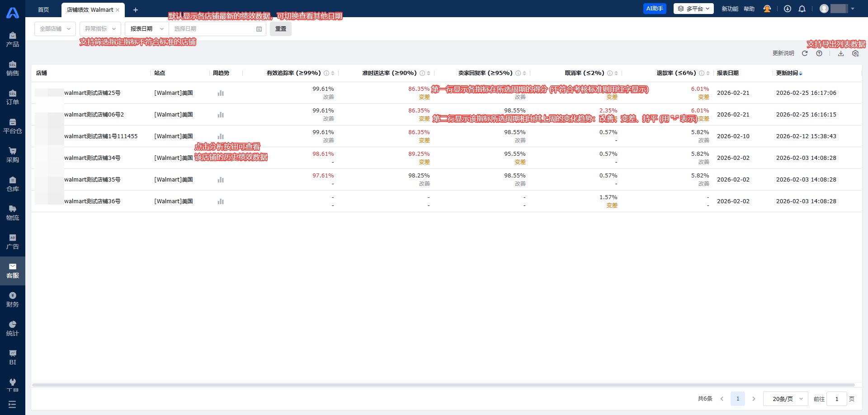Click the customer service headset icon
Image resolution: width=868 pixels, height=415 pixels.
[x=767, y=9]
